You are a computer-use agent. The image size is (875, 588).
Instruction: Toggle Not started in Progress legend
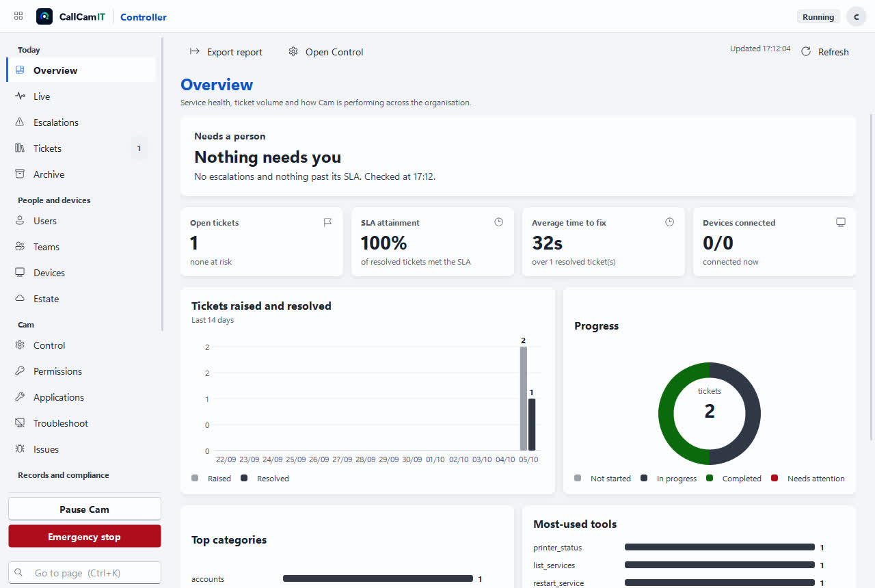click(x=603, y=479)
